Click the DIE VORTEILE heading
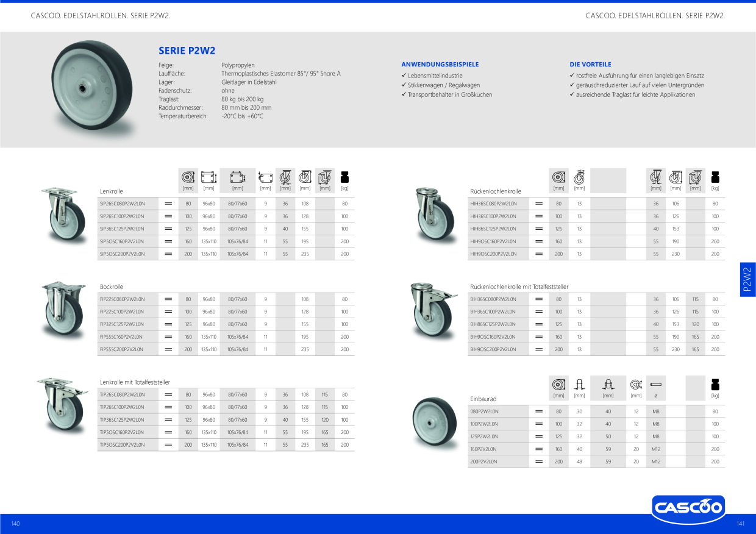This screenshot has width=756, height=534. (x=590, y=64)
